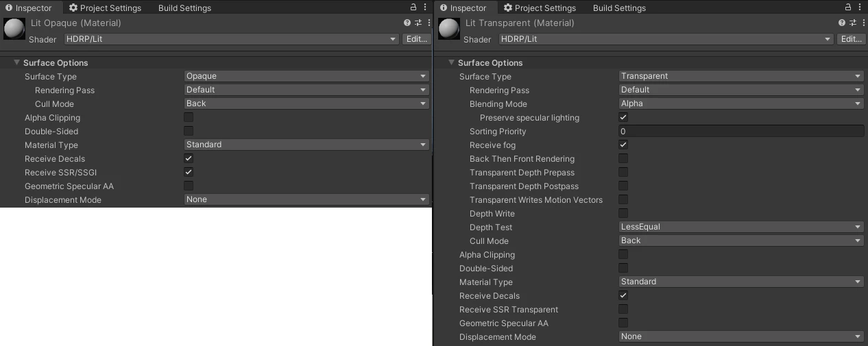
Task: Uncheck Receive SSR/SSGI checkbox
Action: click(x=189, y=172)
